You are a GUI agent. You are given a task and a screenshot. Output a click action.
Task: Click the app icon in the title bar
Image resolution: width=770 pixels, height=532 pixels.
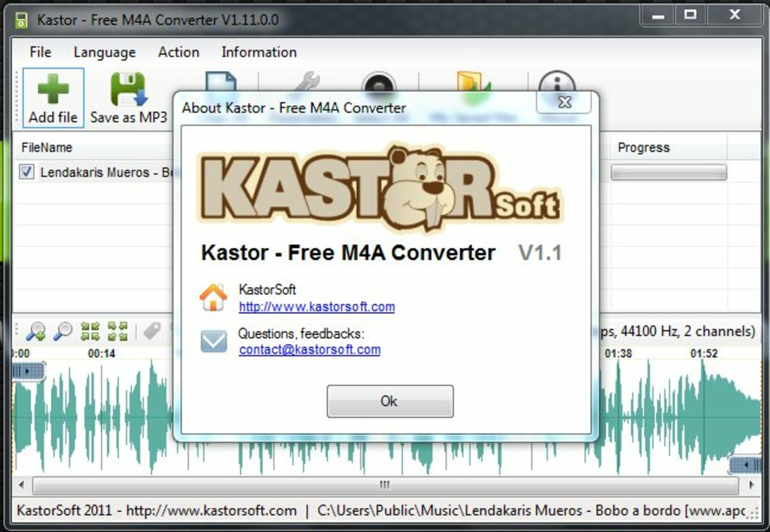tap(21, 20)
